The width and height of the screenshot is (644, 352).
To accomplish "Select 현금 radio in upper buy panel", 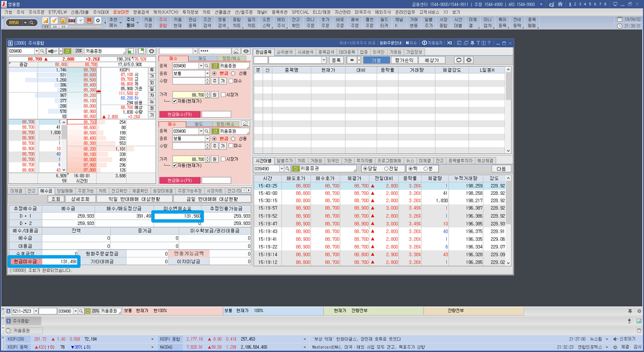I will [x=214, y=73].
